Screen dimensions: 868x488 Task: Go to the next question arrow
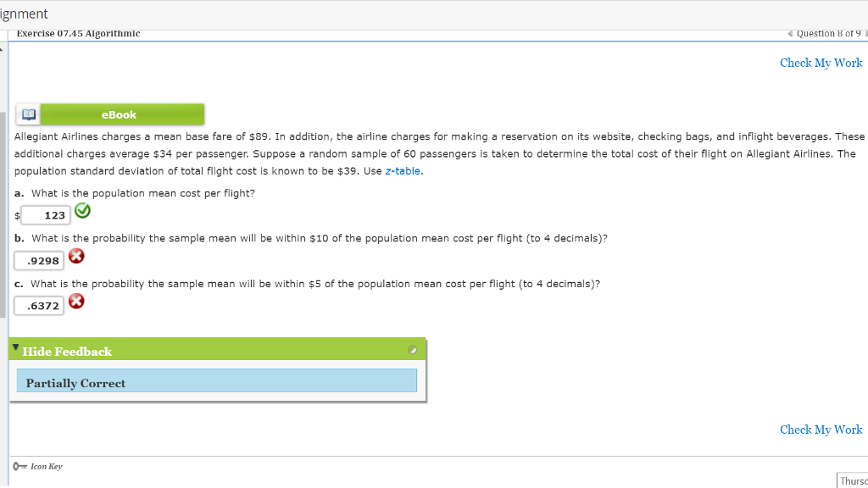[x=865, y=34]
